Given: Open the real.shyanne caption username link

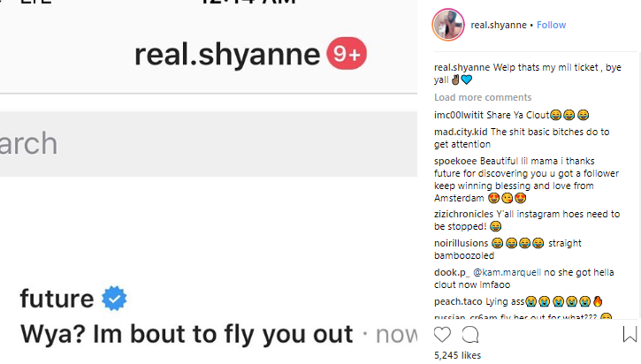Looking at the screenshot, I should click(462, 68).
